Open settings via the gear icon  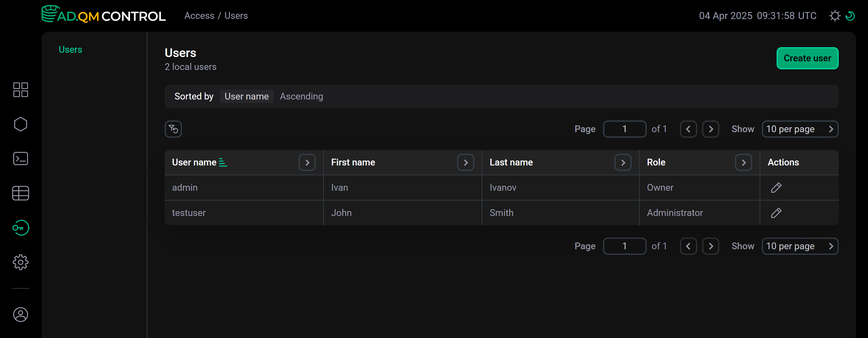pyautogui.click(x=21, y=262)
